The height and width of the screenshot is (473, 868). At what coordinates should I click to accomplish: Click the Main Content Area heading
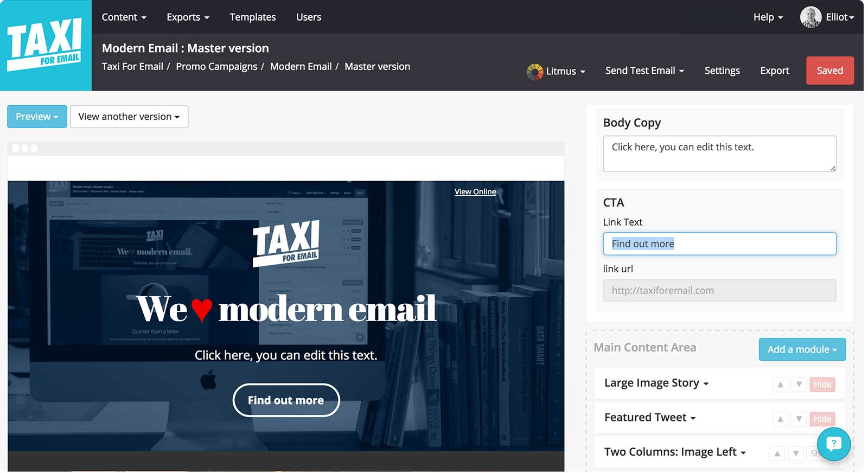[x=644, y=348]
